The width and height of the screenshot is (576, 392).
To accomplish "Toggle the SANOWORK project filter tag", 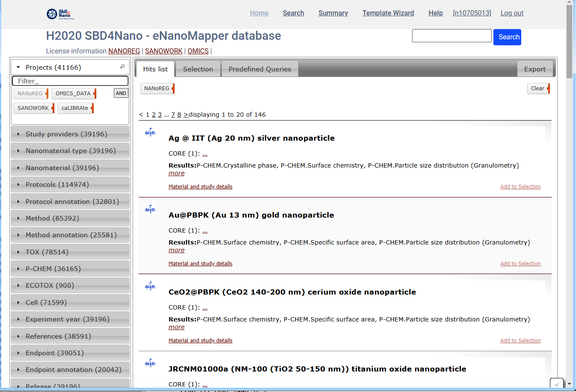I will tap(34, 108).
